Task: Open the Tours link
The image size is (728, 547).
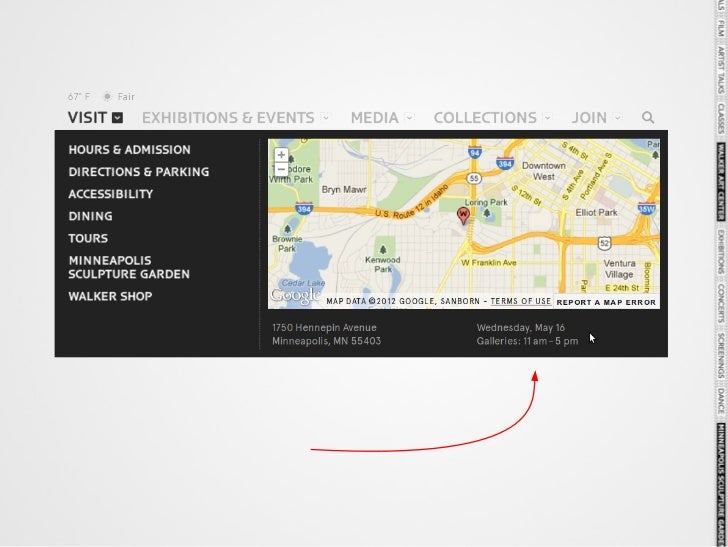Action: 88,238
